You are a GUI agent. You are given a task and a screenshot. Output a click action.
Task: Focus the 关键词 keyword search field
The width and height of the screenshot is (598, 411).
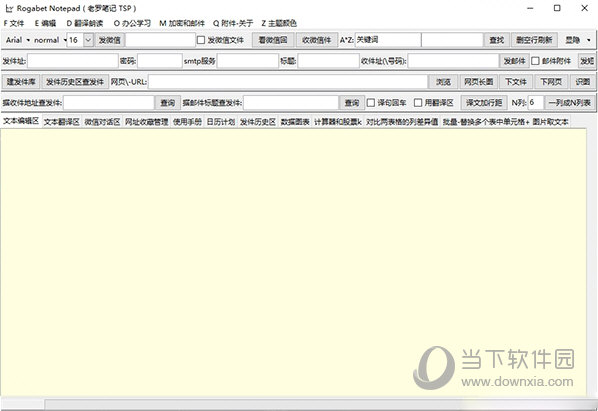pyautogui.click(x=388, y=40)
